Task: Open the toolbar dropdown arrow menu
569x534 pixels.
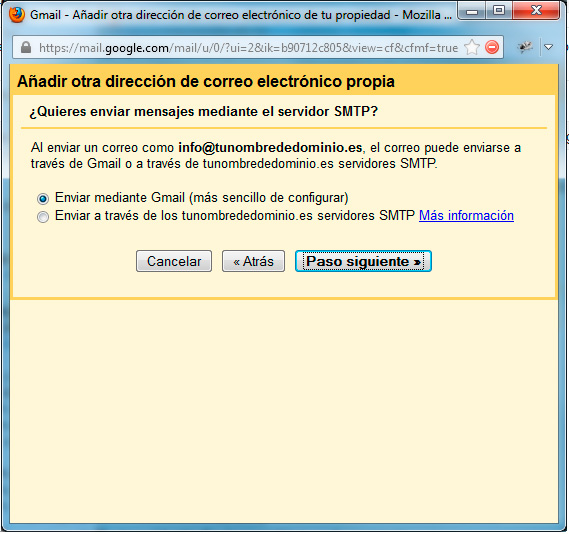Action: click(548, 47)
